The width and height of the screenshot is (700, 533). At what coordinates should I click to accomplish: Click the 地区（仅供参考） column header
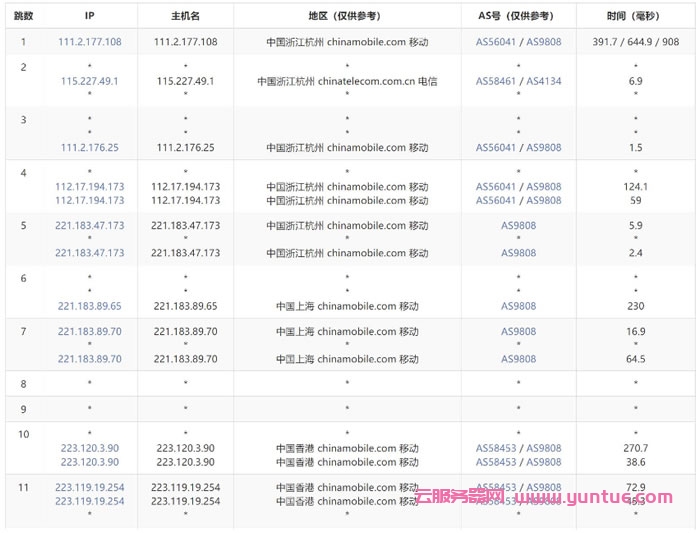click(x=347, y=16)
